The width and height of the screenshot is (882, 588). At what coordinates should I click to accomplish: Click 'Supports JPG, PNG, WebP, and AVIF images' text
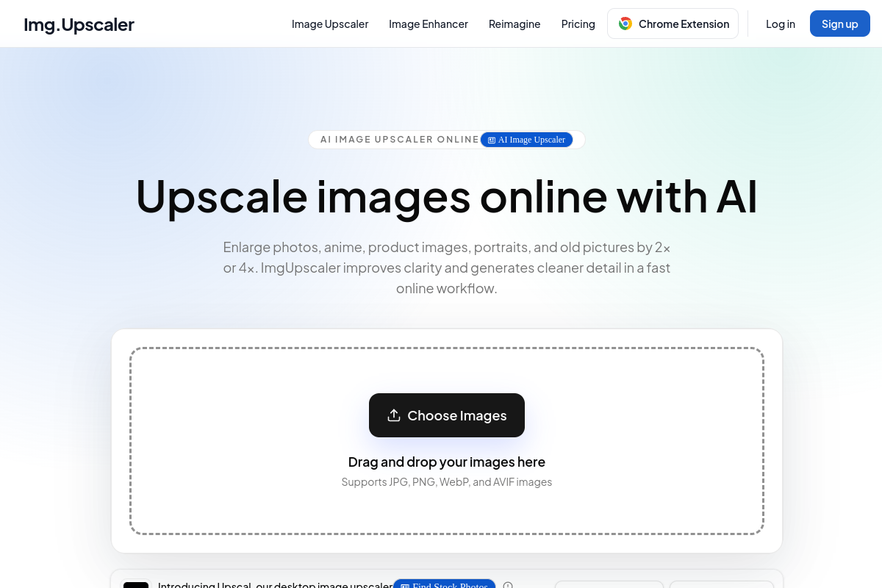pyautogui.click(x=447, y=482)
